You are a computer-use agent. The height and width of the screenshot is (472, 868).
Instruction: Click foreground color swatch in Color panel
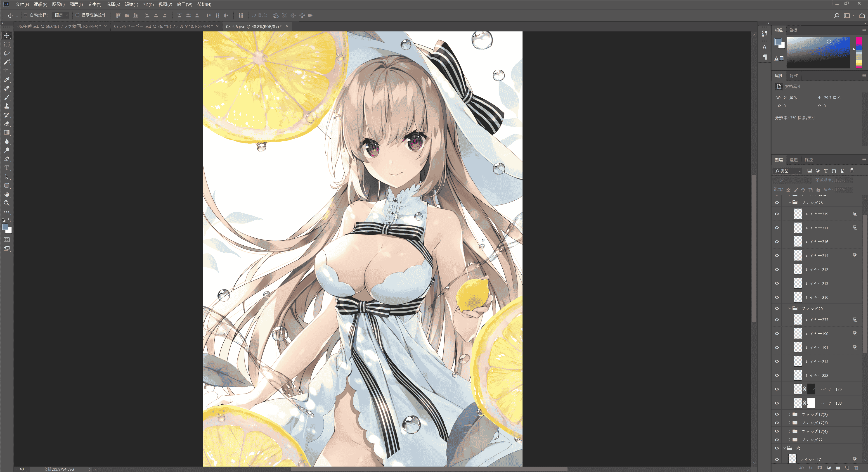778,42
